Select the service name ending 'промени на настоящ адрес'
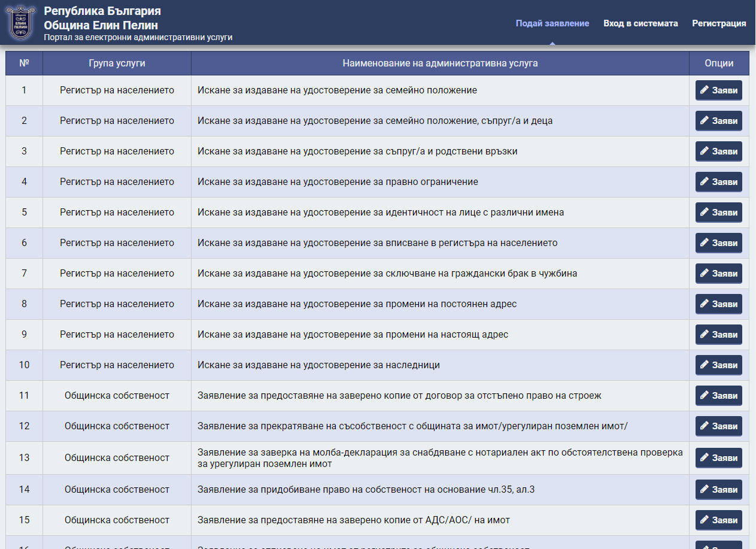Image resolution: width=756 pixels, height=549 pixels. tap(353, 335)
